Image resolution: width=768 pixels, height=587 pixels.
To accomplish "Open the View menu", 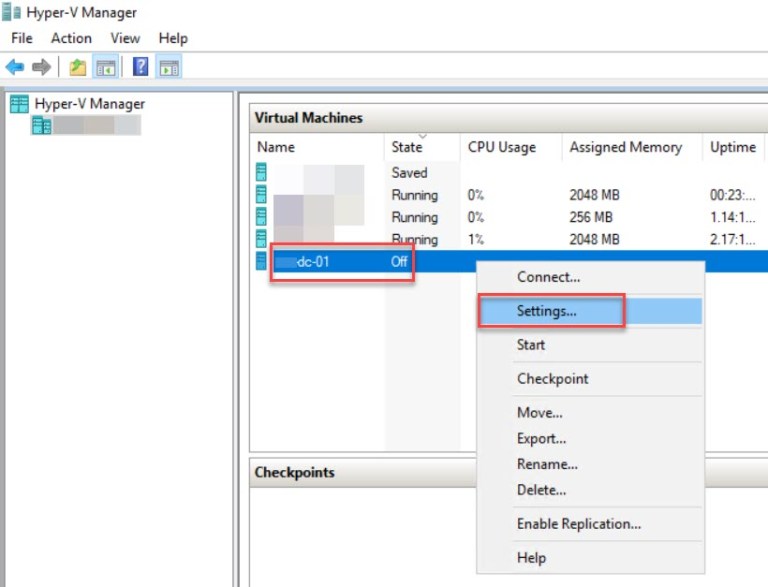I will click(125, 38).
